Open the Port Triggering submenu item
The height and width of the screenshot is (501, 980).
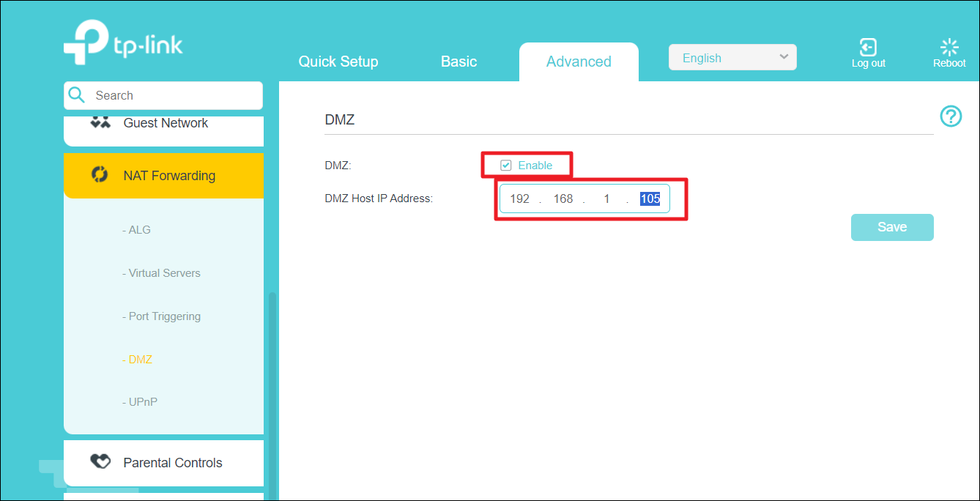coord(161,316)
